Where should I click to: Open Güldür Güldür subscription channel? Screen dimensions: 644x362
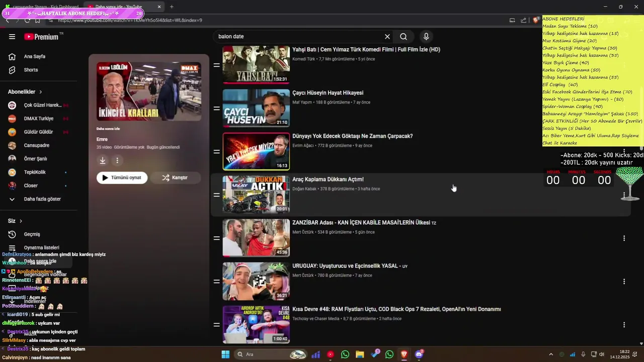37,132
